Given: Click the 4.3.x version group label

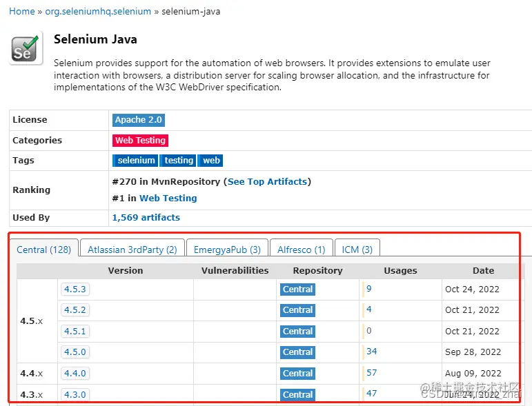Looking at the screenshot, I should [x=32, y=395].
